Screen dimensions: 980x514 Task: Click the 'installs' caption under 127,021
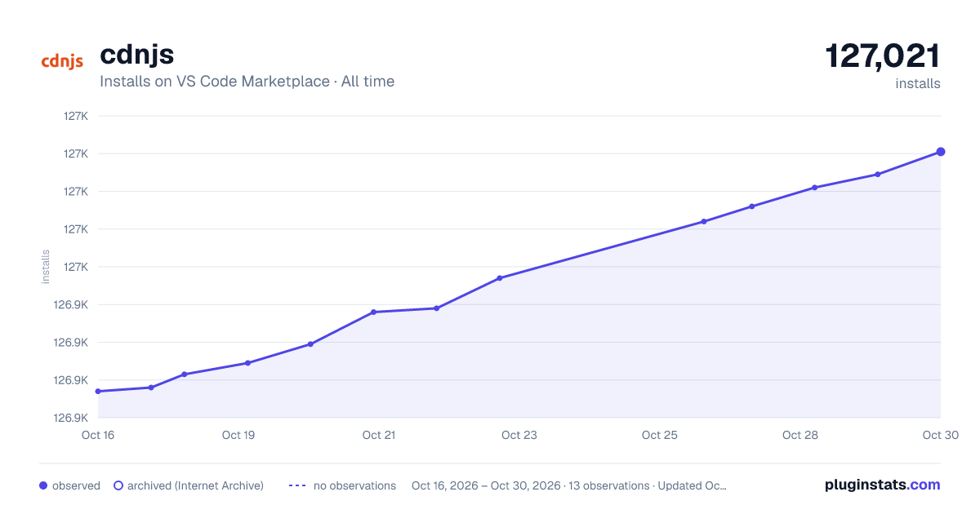pyautogui.click(x=918, y=84)
